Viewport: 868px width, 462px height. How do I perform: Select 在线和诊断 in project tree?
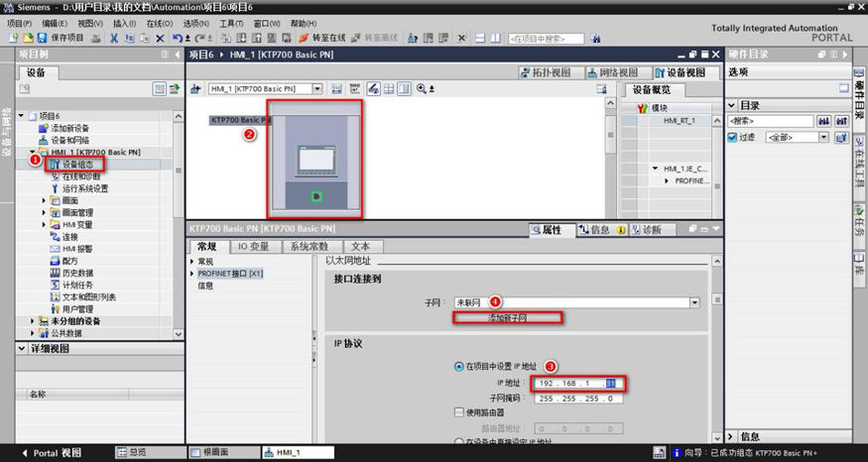click(80, 176)
